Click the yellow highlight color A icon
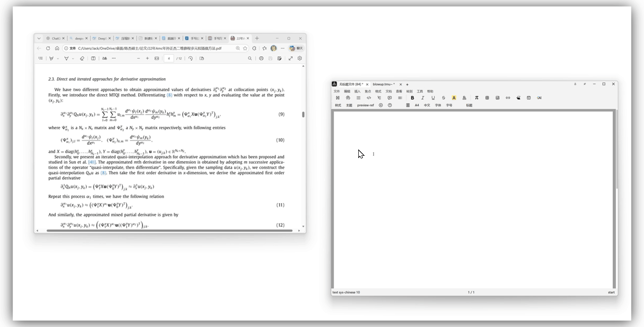The width and height of the screenshot is (644, 327). [x=454, y=98]
